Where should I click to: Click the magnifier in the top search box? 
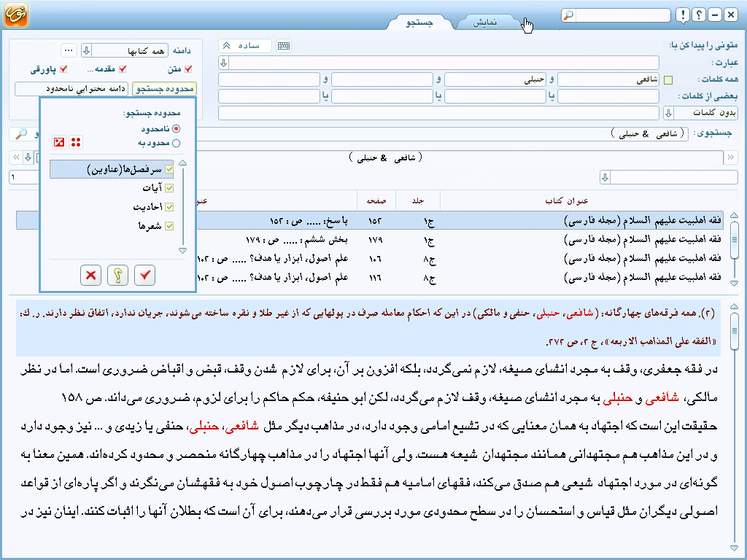click(568, 15)
